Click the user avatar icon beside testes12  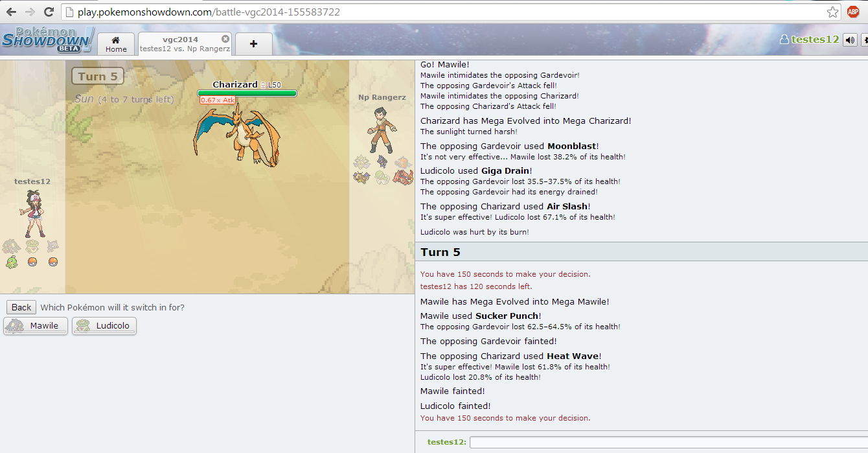[784, 40]
